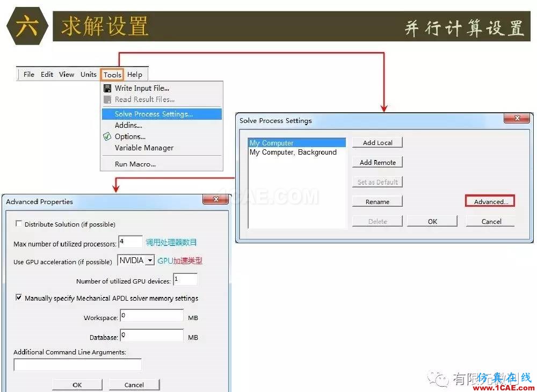Click Additional Command Line Arguments field
The width and height of the screenshot is (537, 392).
[x=77, y=365]
